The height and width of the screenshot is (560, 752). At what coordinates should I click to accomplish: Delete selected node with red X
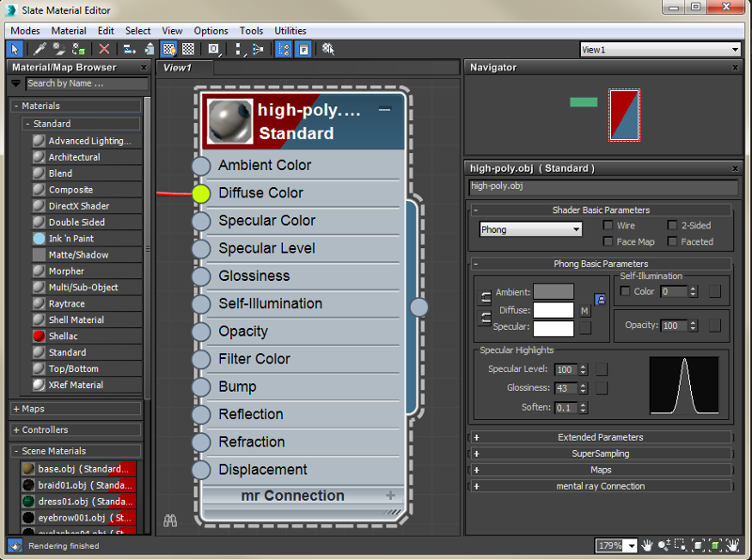tap(103, 49)
